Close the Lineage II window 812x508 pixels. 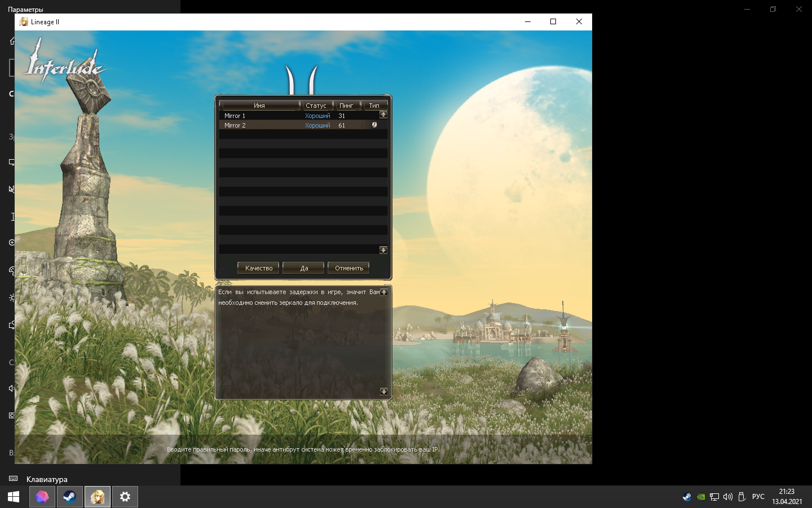579,21
